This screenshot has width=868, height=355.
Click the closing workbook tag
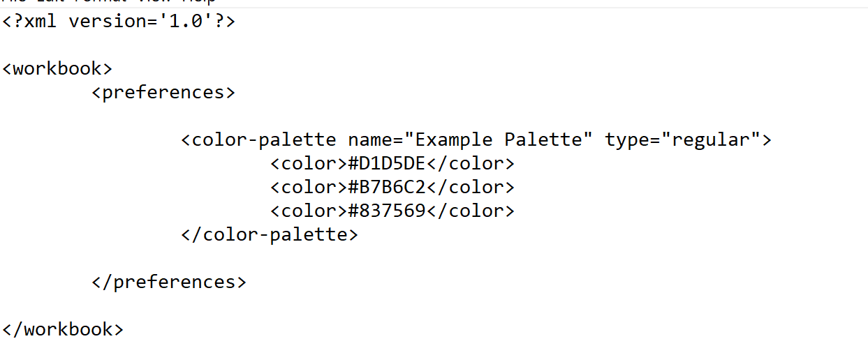point(63,329)
